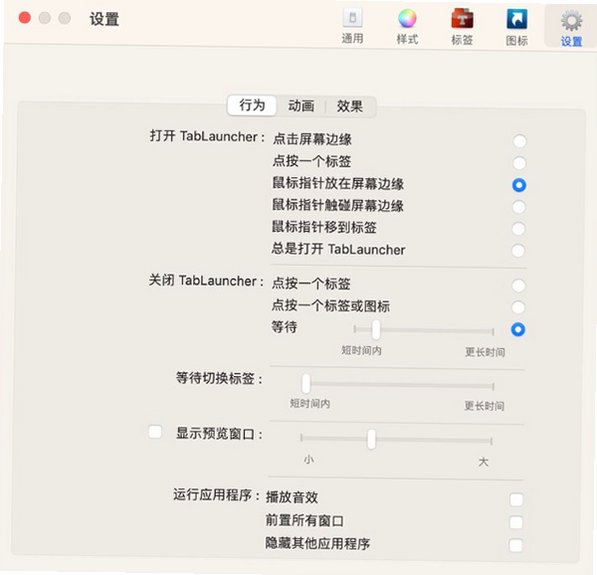The width and height of the screenshot is (597, 575).
Task: Click the 等待切换标签 label
Action: (x=219, y=378)
